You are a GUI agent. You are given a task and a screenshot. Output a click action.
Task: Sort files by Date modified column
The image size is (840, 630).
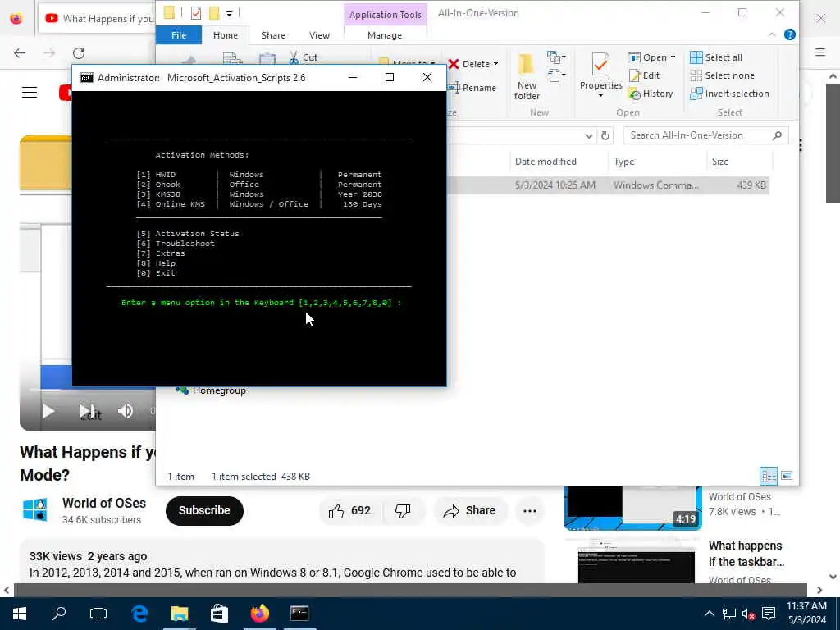pyautogui.click(x=546, y=162)
